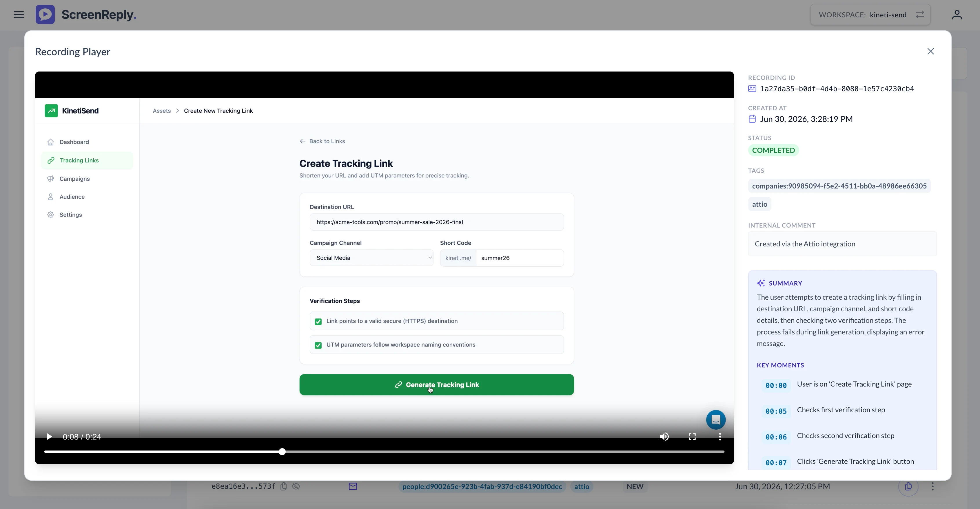Close the Recording Player dialog
The image size is (980, 509).
coord(930,51)
